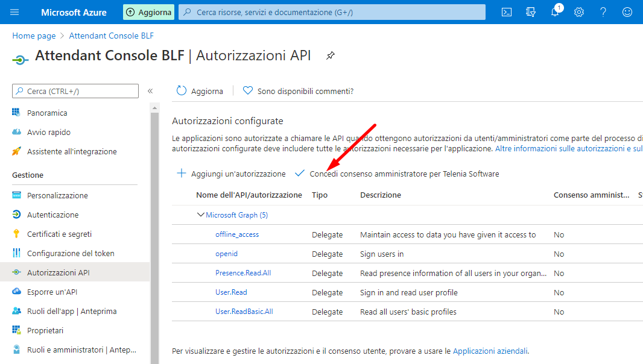Click the sidebar scrollbar up arrow
The width and height of the screenshot is (643, 364).
click(154, 108)
